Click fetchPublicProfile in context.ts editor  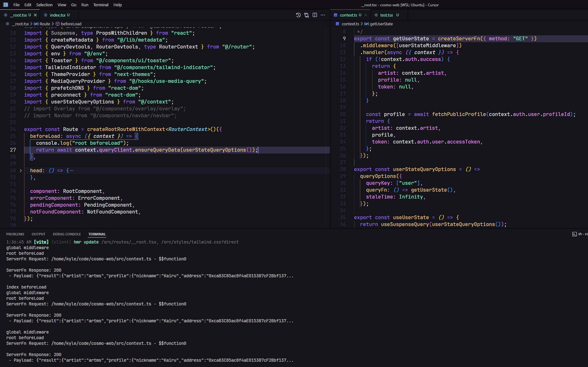click(459, 114)
